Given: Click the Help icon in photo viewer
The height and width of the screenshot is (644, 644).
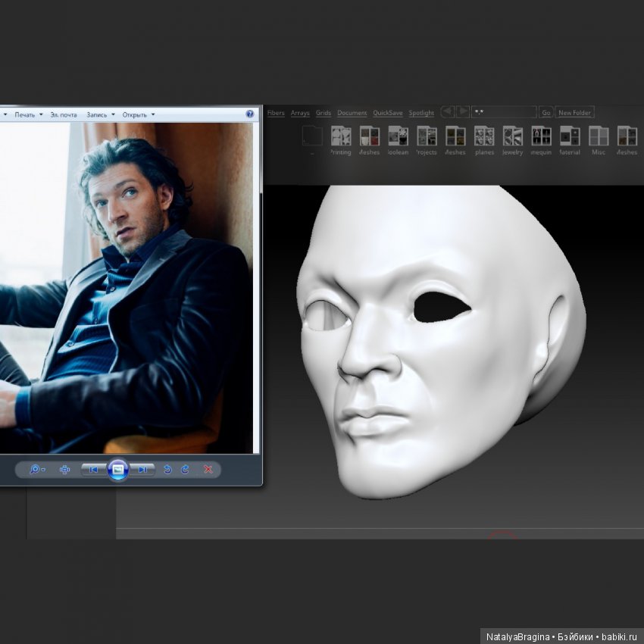Looking at the screenshot, I should [x=251, y=114].
